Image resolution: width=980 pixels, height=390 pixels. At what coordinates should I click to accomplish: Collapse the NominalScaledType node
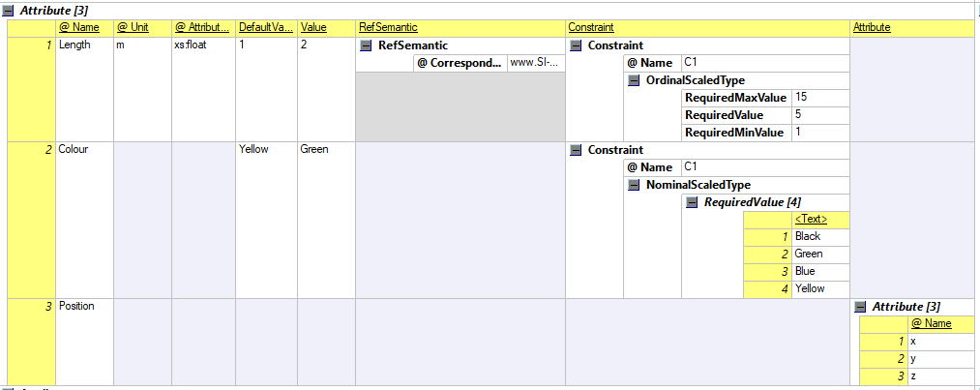coord(634,185)
